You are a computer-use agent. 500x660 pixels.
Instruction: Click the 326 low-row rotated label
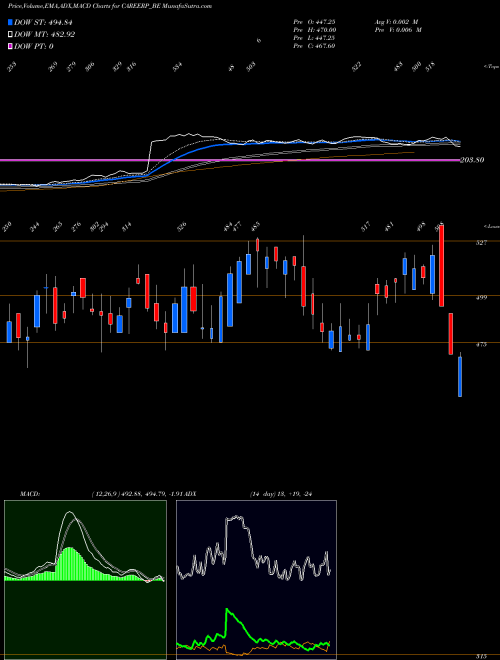pyautogui.click(x=181, y=227)
